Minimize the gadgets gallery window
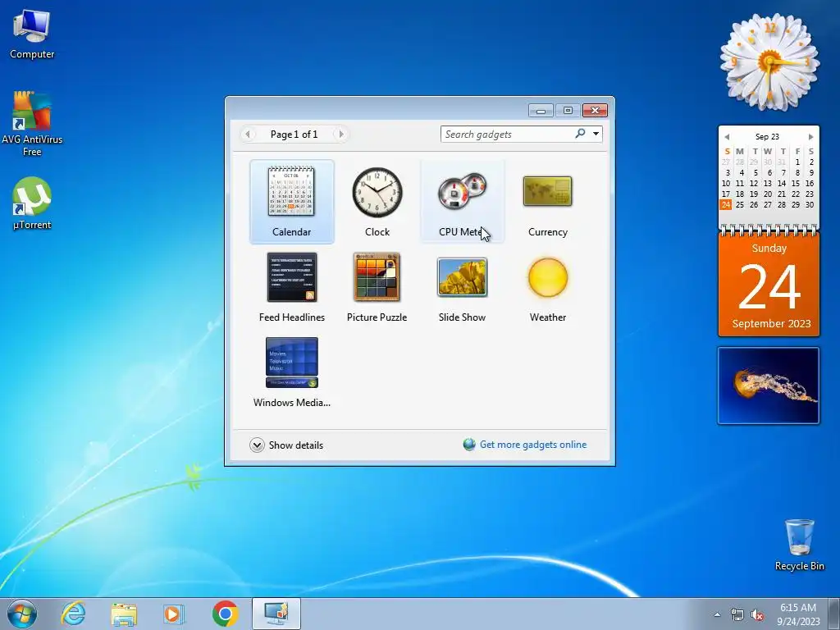The image size is (840, 630). (x=541, y=111)
